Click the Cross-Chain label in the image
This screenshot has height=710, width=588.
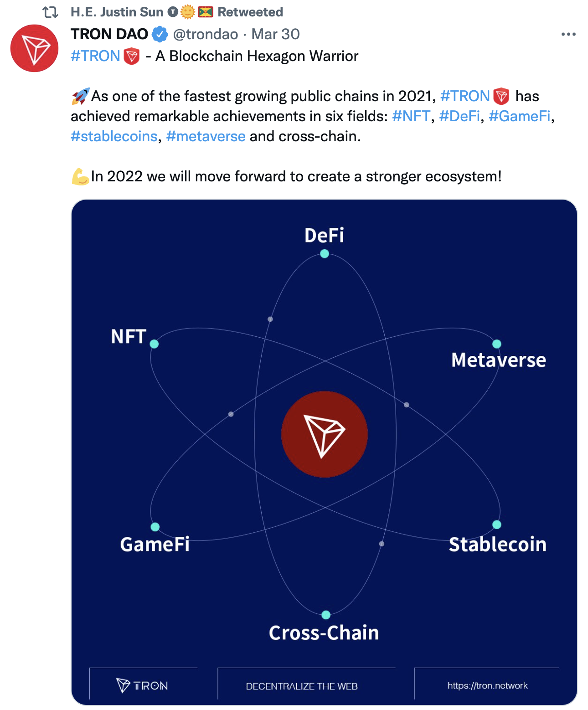coord(324,633)
